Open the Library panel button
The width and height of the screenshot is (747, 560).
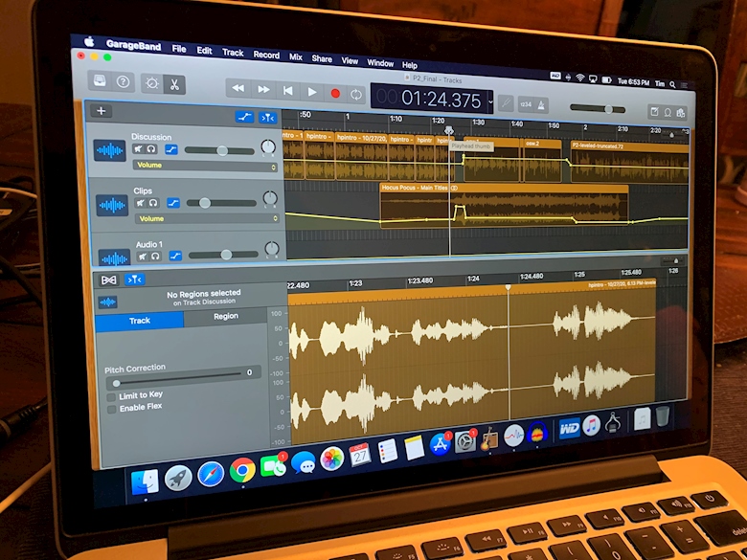point(100,81)
